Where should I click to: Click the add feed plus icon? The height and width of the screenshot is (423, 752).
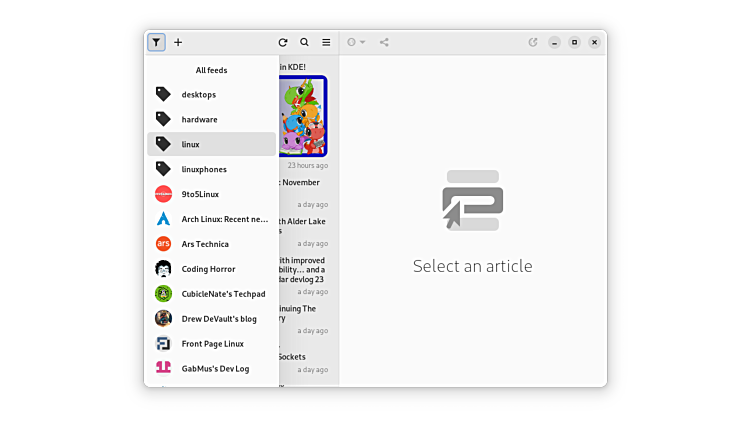(x=178, y=42)
